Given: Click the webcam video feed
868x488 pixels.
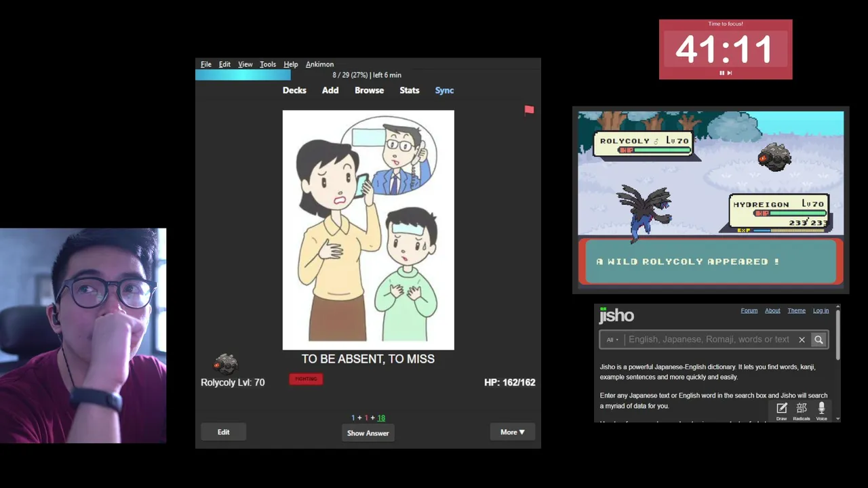Looking at the screenshot, I should [x=83, y=335].
